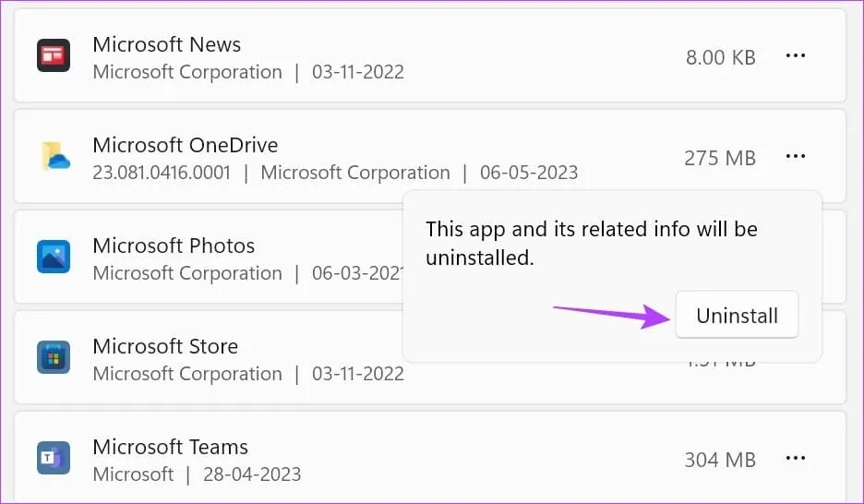Click the uninstall confirmation message text
The image size is (864, 504).
click(591, 244)
